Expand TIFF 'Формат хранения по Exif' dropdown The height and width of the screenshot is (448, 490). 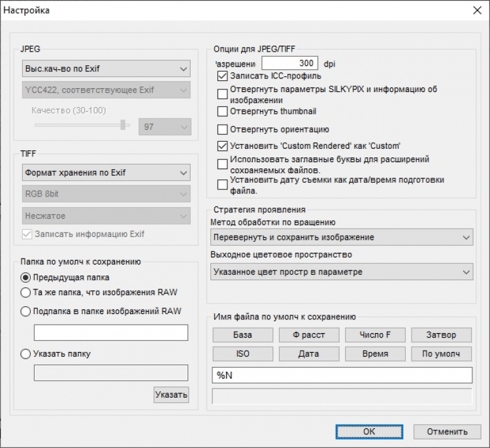(105, 173)
